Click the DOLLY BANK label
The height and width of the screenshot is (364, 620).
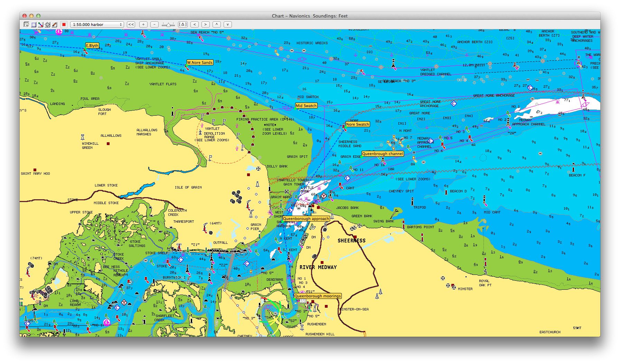point(277,166)
